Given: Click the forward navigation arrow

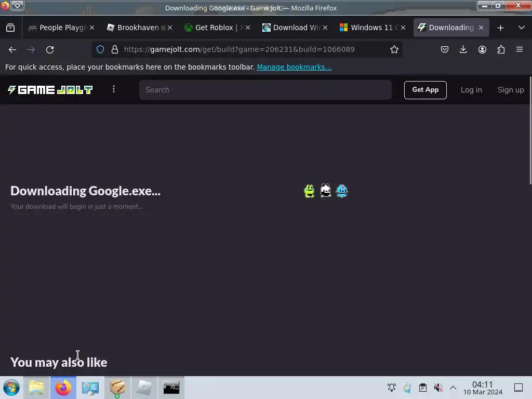Looking at the screenshot, I should pos(31,49).
